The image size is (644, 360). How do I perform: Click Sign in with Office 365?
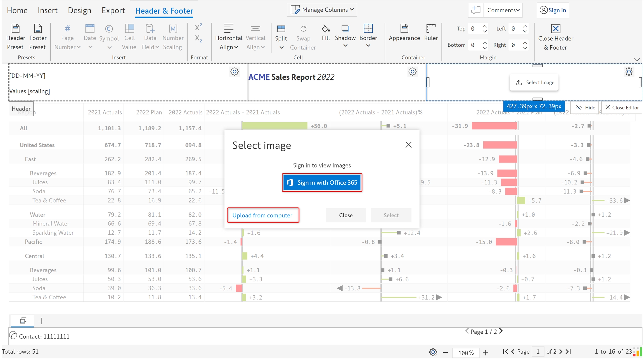322,183
